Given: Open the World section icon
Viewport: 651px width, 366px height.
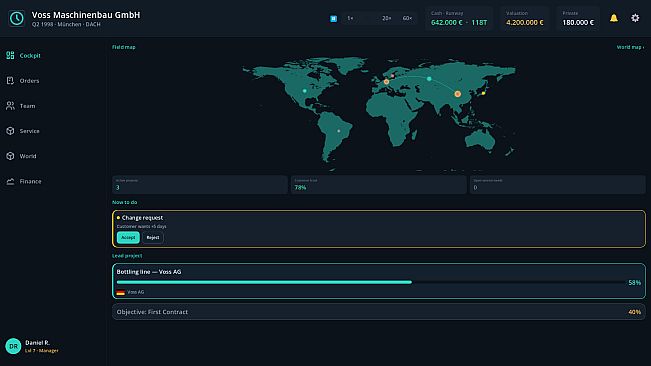Looking at the screenshot, I should 10,156.
